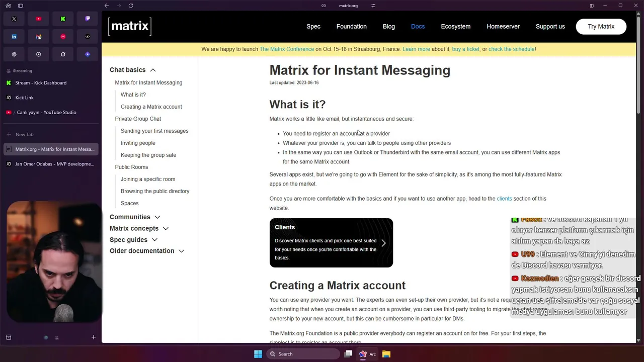Open the Kick pinned favorite
This screenshot has height=362, width=644.
point(63,19)
